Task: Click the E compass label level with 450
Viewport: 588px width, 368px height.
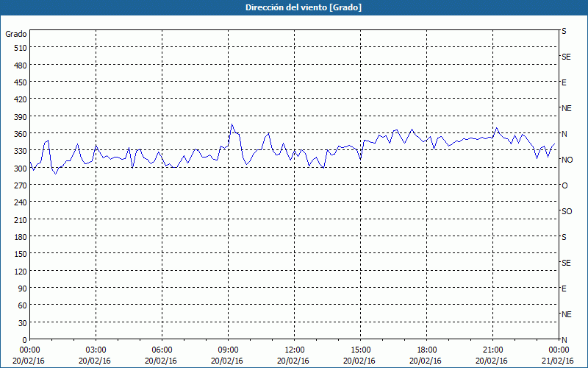Action: (x=564, y=82)
